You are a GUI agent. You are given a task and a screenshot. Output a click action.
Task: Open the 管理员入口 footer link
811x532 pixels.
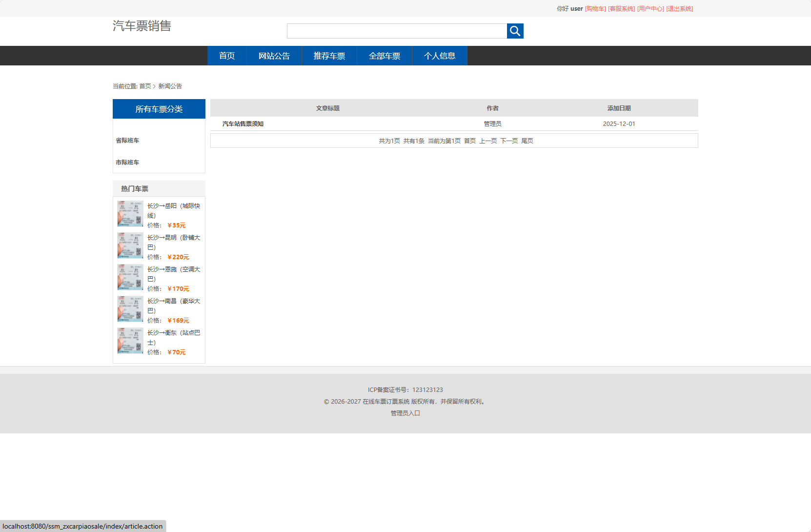[405, 413]
